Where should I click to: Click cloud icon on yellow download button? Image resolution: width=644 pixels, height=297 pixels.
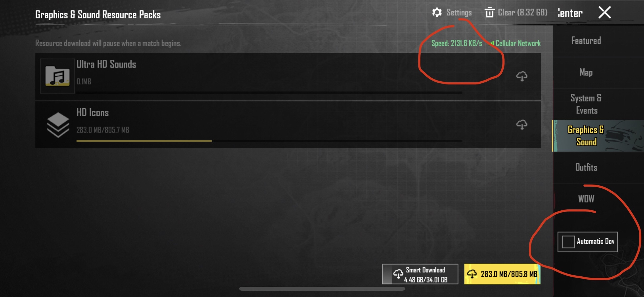pyautogui.click(x=472, y=274)
